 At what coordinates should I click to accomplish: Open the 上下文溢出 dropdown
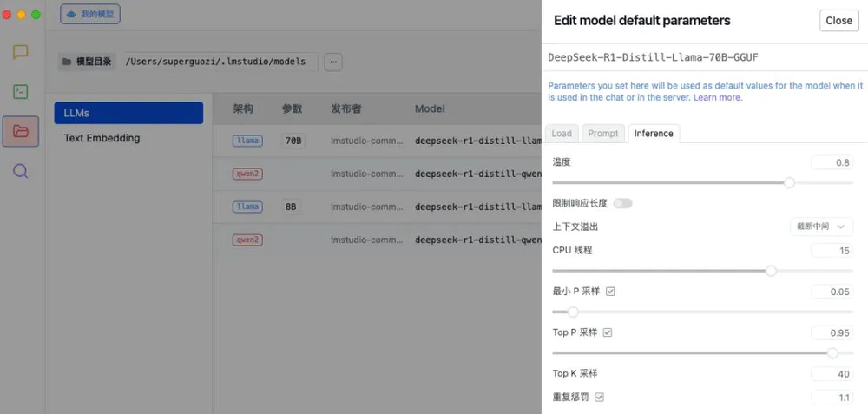pos(820,227)
